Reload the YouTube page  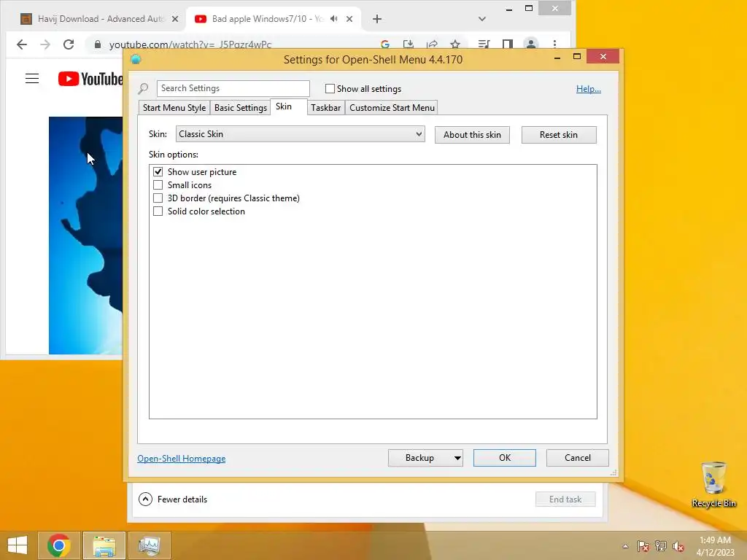click(69, 44)
